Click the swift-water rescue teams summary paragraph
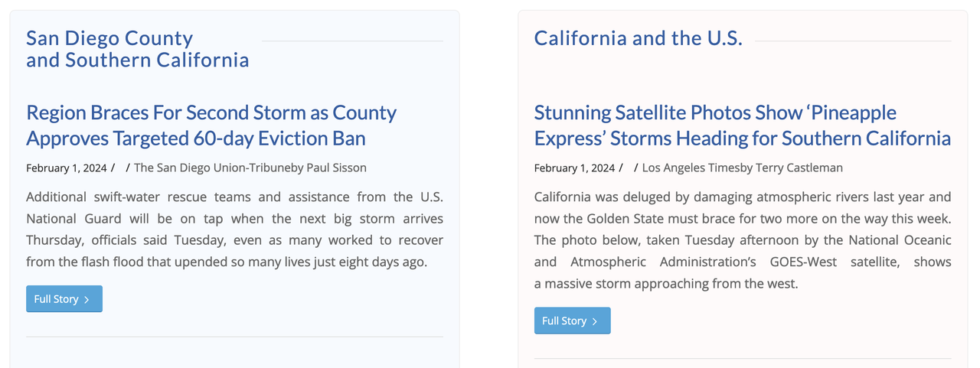 click(x=234, y=230)
